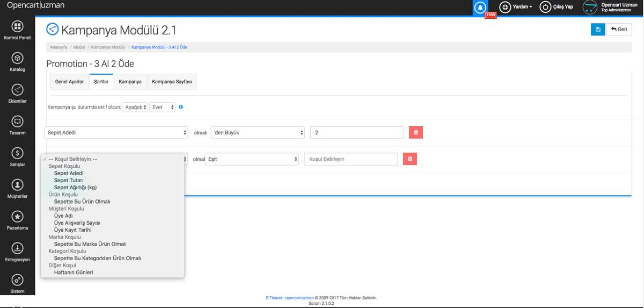Delete the Sepet Adedi condition row
The image size is (644, 308).
click(x=415, y=132)
